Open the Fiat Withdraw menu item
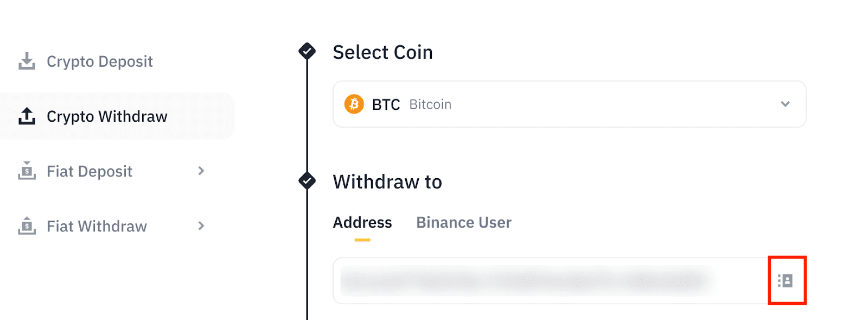Image resolution: width=868 pixels, height=320 pixels. (x=97, y=226)
